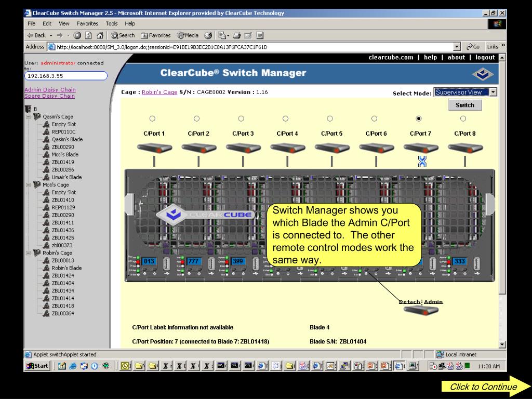This screenshot has height=399, width=532.
Task: Collapse the Qasim's Cage tree node
Action: click(x=29, y=116)
